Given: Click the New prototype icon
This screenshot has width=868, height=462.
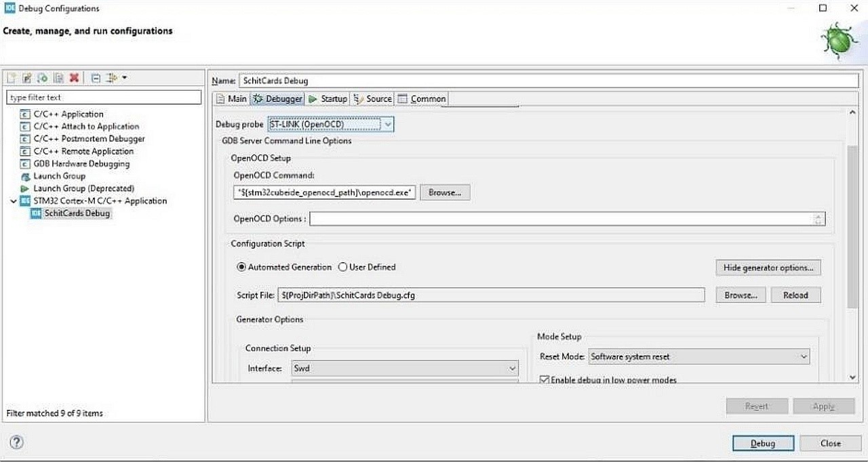Looking at the screenshot, I should tap(27, 78).
